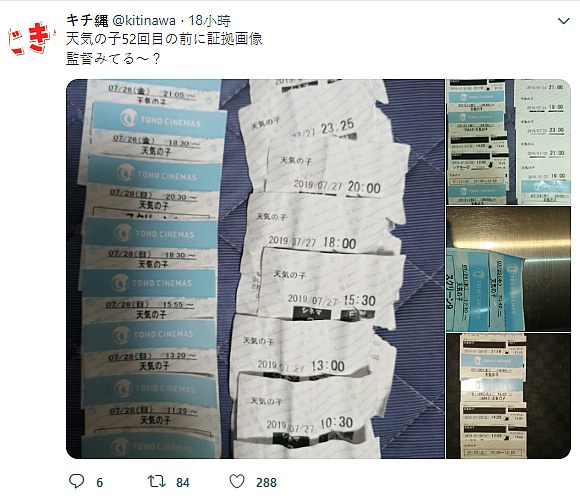The width and height of the screenshot is (580, 500).
Task: Click the 天気の子52回目の前に証拠画像 tweet text
Action: coord(164,39)
